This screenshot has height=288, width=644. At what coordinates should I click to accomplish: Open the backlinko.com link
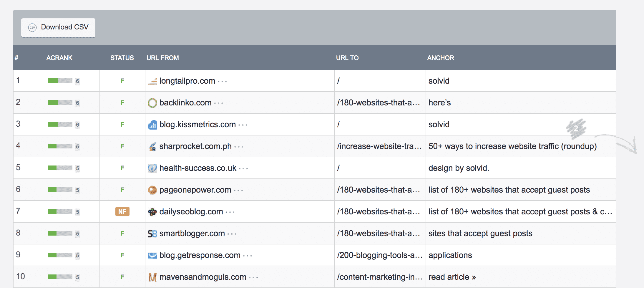(x=185, y=103)
